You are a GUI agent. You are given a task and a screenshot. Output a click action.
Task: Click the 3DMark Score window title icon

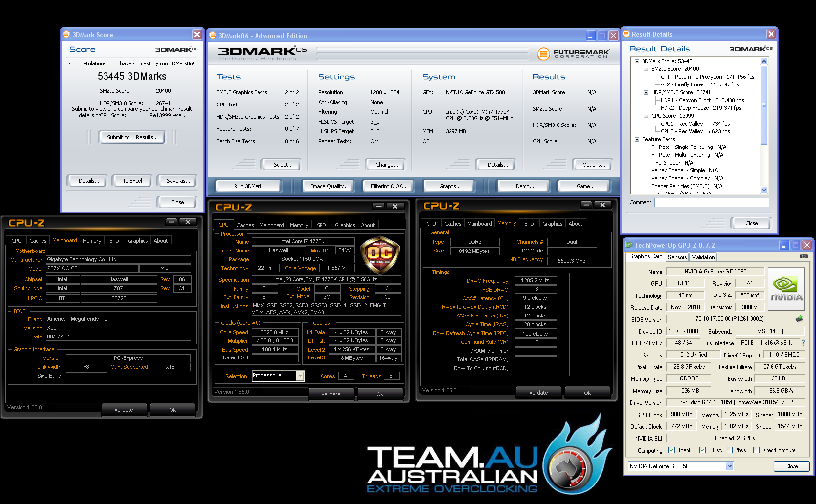(67, 35)
